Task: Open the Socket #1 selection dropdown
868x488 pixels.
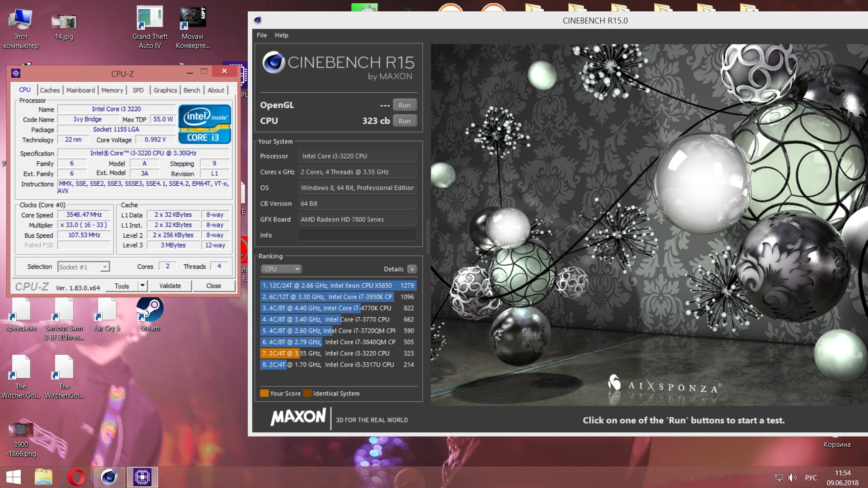Action: [84, 267]
